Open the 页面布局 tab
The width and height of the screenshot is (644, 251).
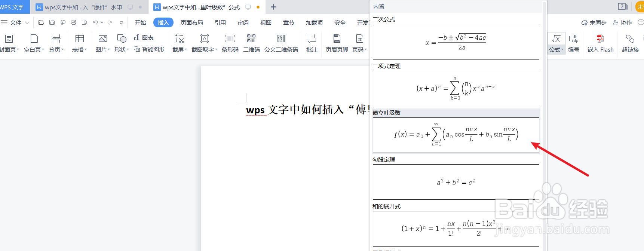tap(192, 22)
